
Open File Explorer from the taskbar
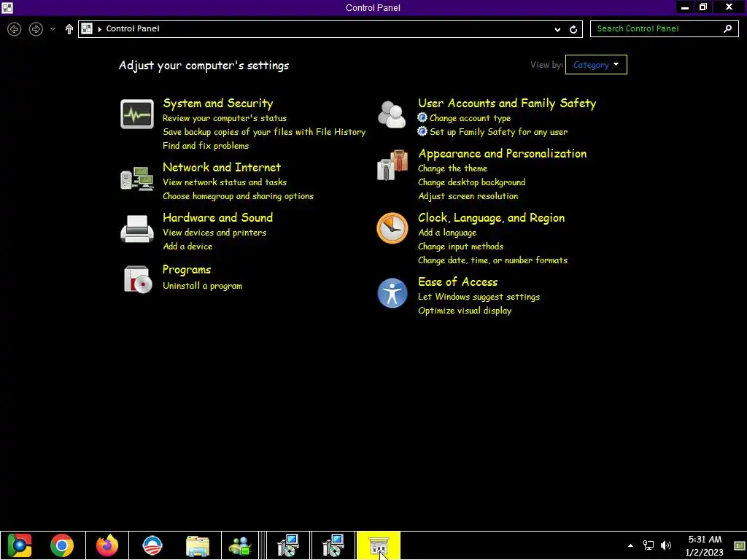pyautogui.click(x=197, y=545)
